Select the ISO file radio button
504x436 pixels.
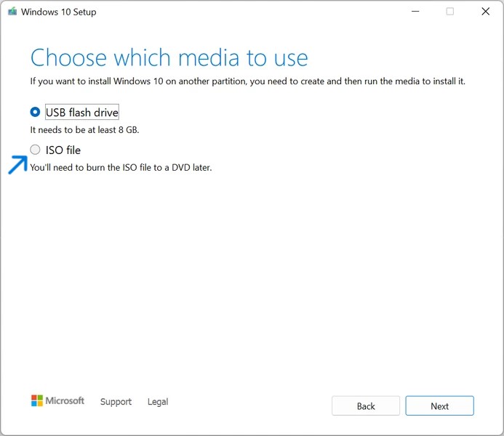[x=35, y=150]
